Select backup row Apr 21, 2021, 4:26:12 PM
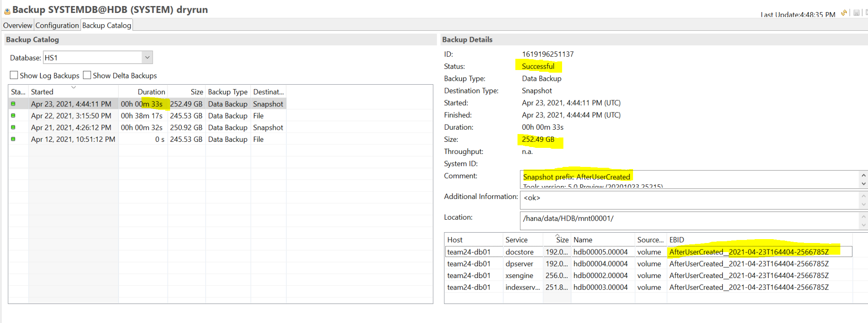Viewport: 868px width, 323px height. (147, 127)
